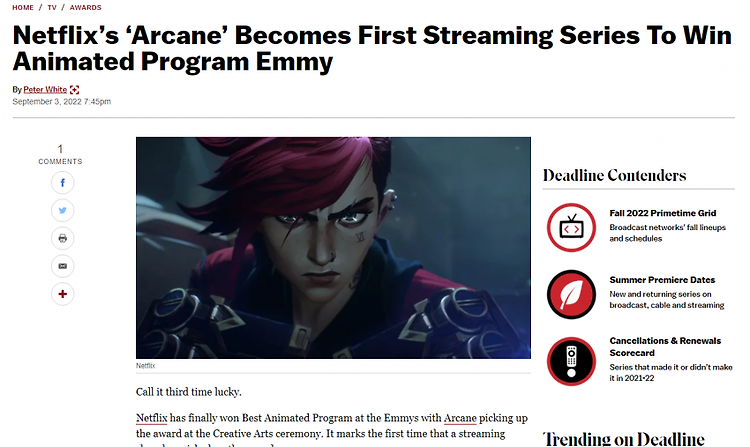750x447 pixels.
Task: Share the article on Twitter
Action: pos(62,210)
